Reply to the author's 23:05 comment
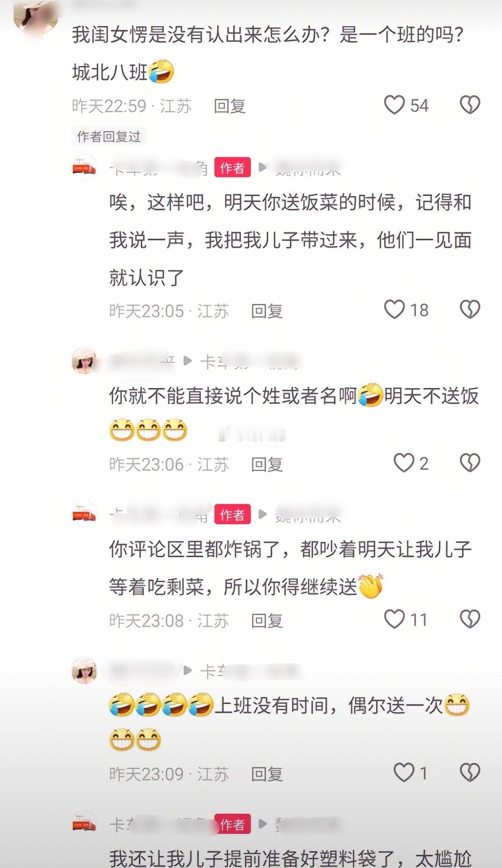This screenshot has height=868, width=502. (x=267, y=311)
